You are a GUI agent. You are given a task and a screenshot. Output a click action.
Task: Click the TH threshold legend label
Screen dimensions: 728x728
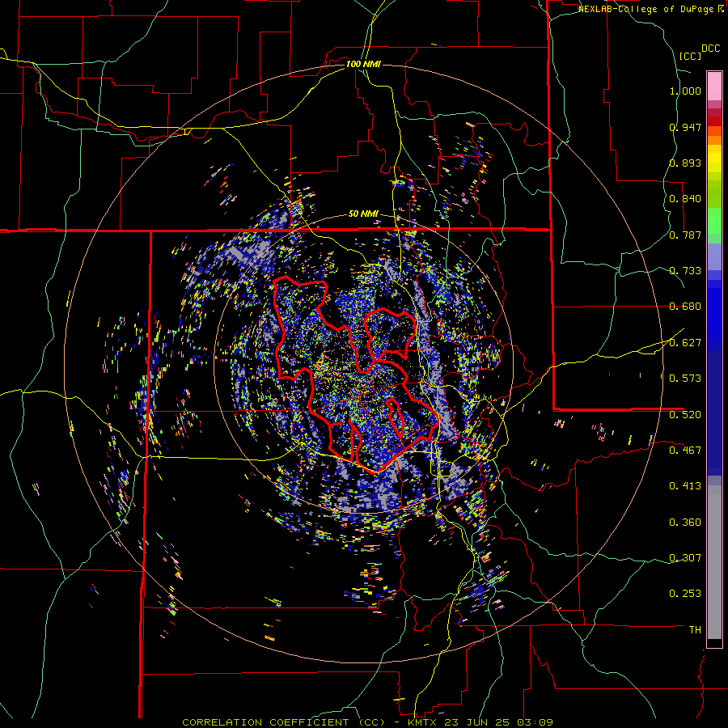coord(695,629)
